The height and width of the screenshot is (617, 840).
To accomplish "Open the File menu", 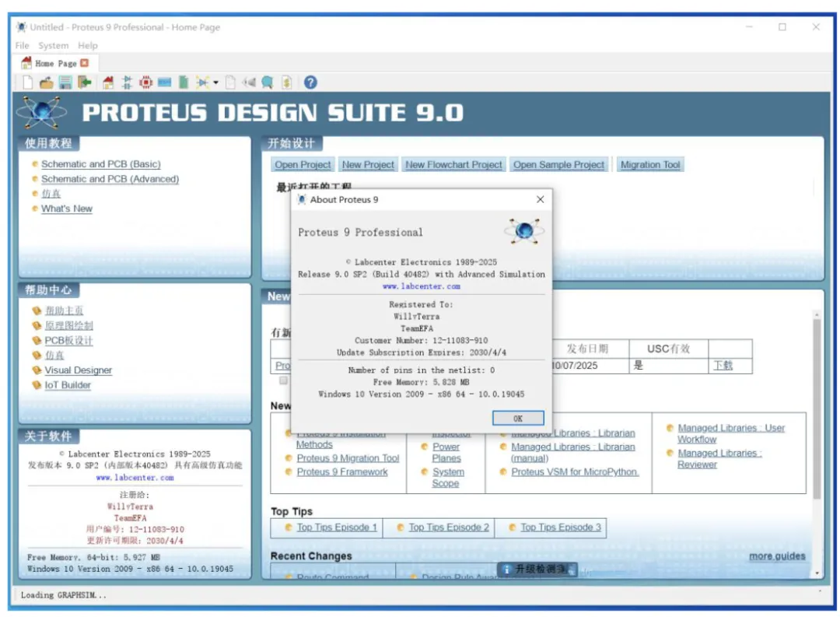I will (x=22, y=46).
